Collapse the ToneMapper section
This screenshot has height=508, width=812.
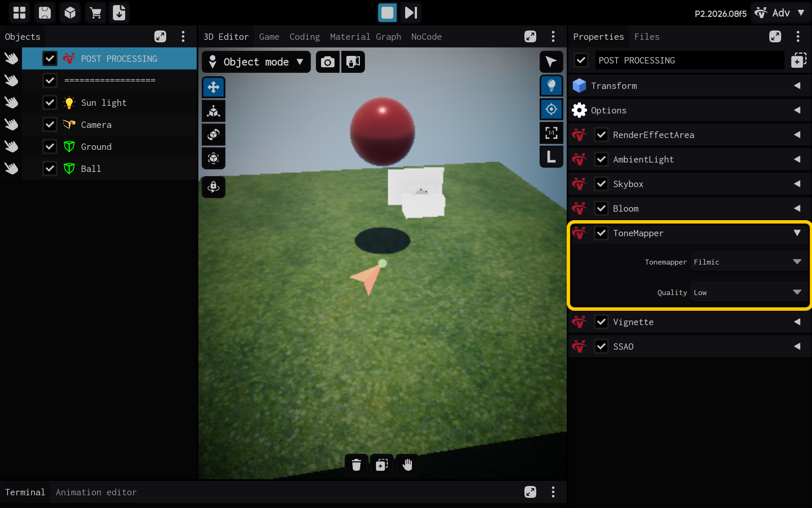(x=797, y=233)
